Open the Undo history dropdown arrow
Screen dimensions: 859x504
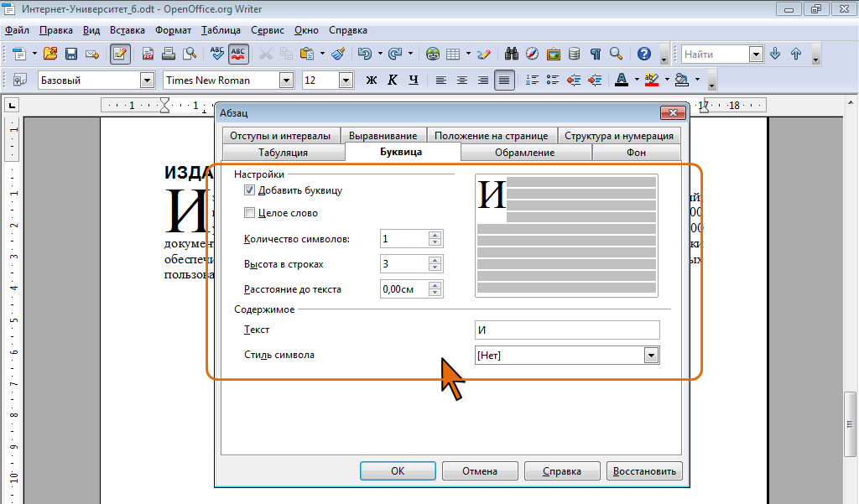click(380, 54)
